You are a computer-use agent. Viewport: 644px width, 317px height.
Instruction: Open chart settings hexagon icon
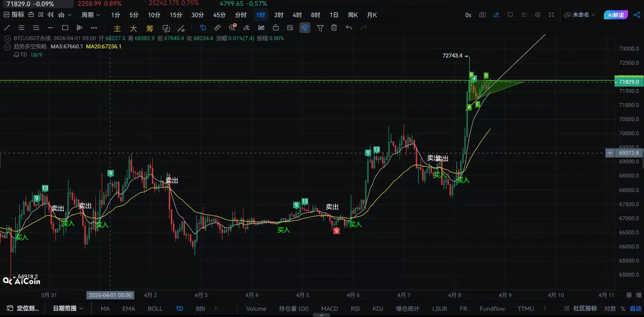click(x=538, y=15)
